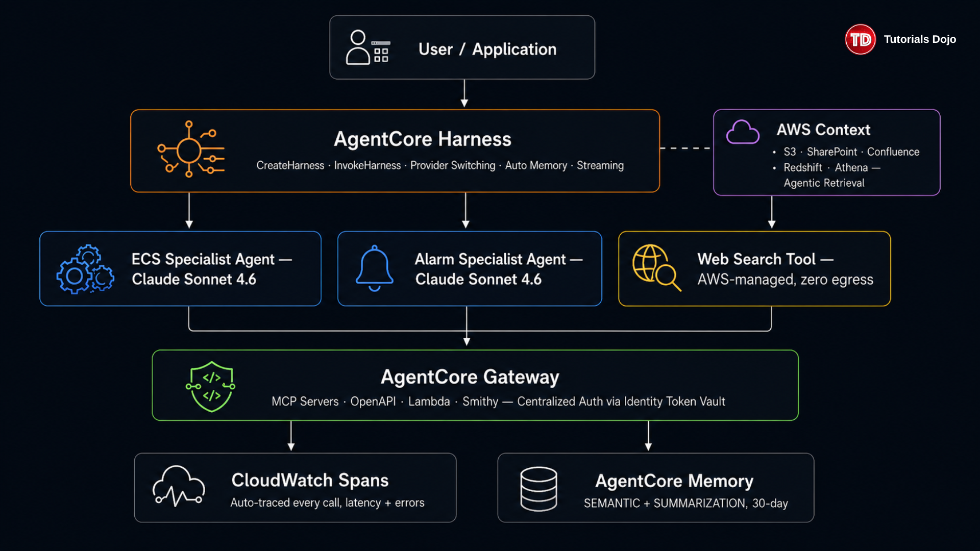Click the Web Search globe magnifier icon
This screenshot has width=980, height=551.
[x=657, y=268]
